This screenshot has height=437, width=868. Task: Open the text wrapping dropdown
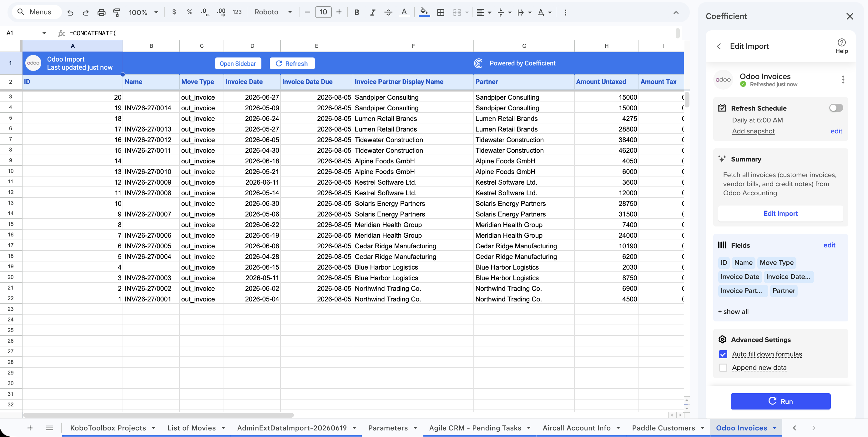[x=524, y=12]
